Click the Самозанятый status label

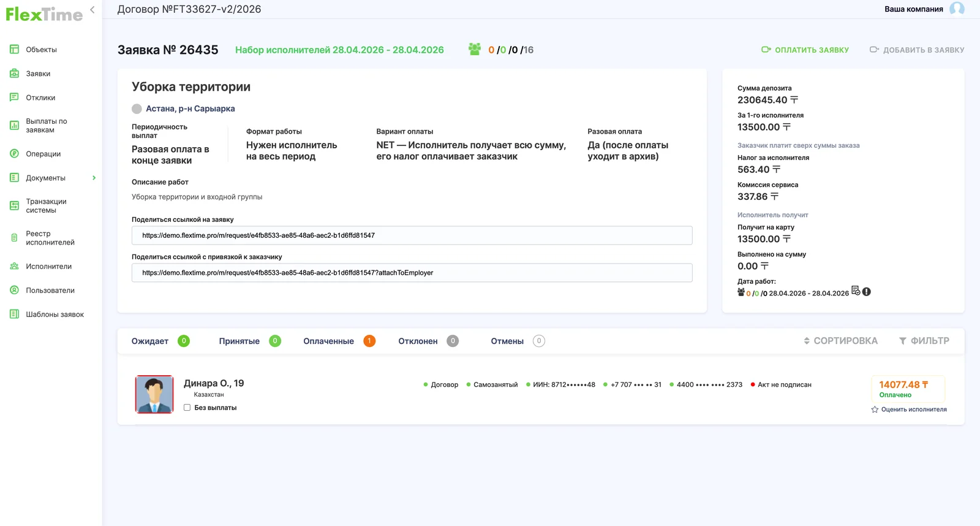[x=496, y=385]
